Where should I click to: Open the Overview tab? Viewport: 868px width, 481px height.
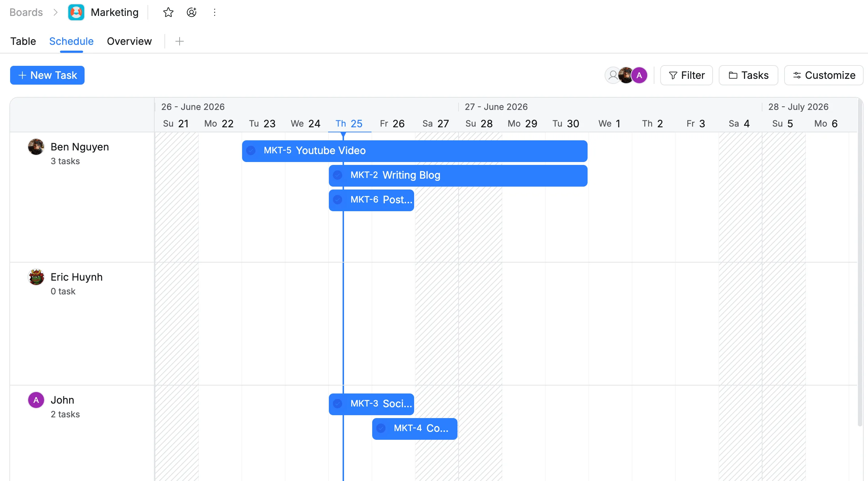pos(129,41)
